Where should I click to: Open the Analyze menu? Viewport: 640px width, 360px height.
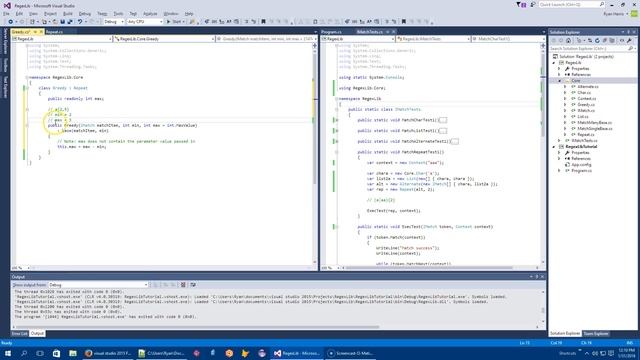pyautogui.click(x=150, y=14)
